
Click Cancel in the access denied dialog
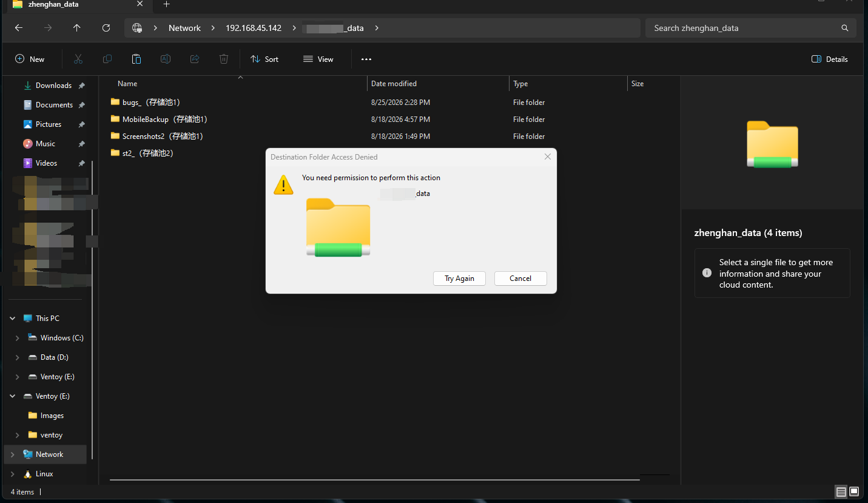tap(520, 279)
